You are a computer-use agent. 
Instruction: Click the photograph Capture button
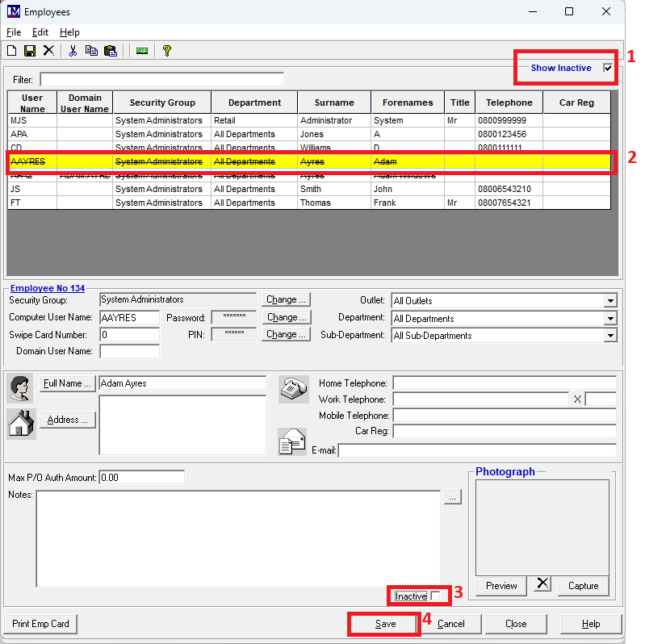point(583,586)
